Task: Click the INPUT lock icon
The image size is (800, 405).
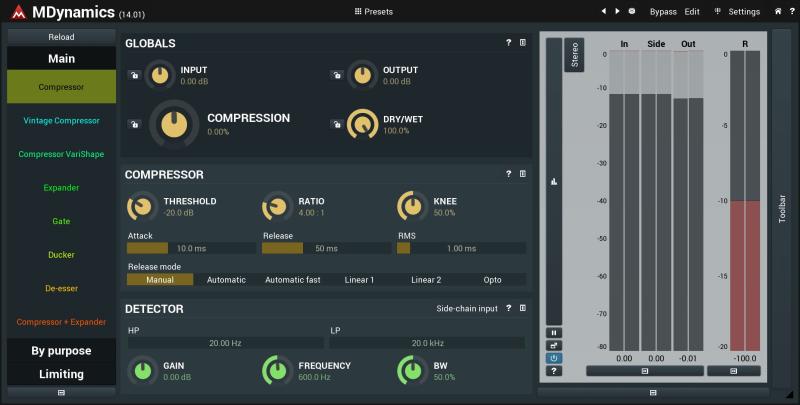Action: (x=134, y=75)
